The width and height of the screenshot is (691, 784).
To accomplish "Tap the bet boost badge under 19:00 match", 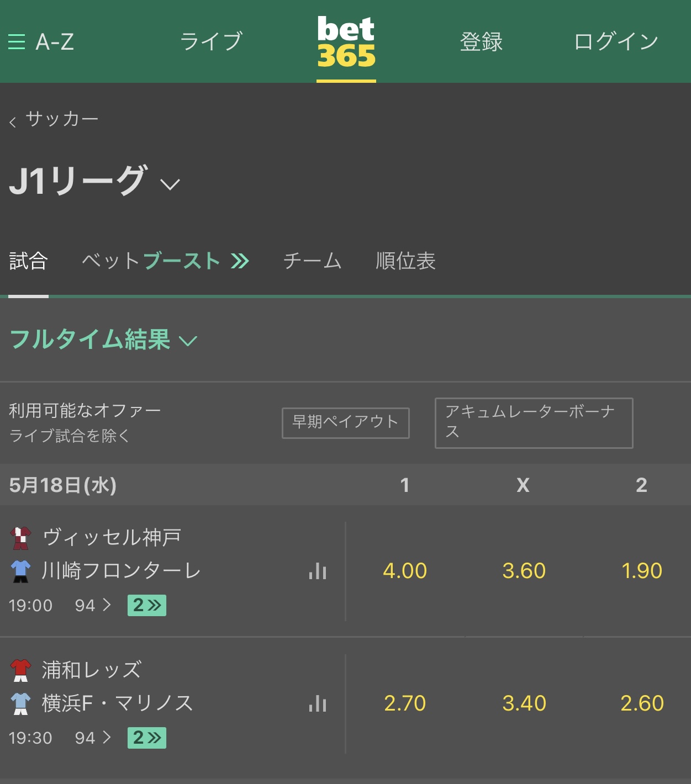I will click(147, 606).
